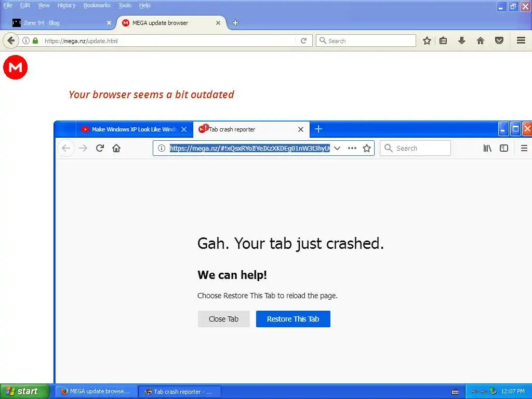Open the page actions three-dot menu

click(x=352, y=148)
